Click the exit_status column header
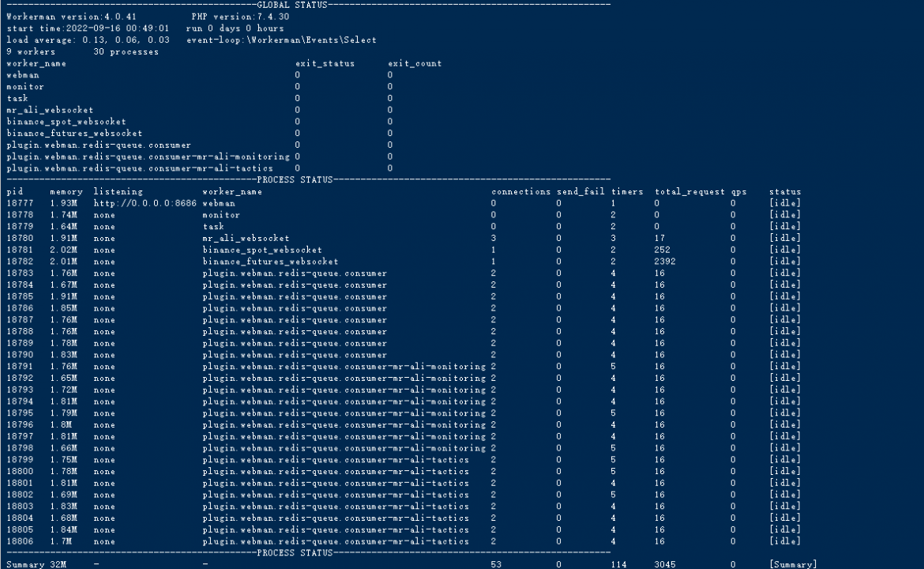The width and height of the screenshot is (924, 569). [325, 63]
